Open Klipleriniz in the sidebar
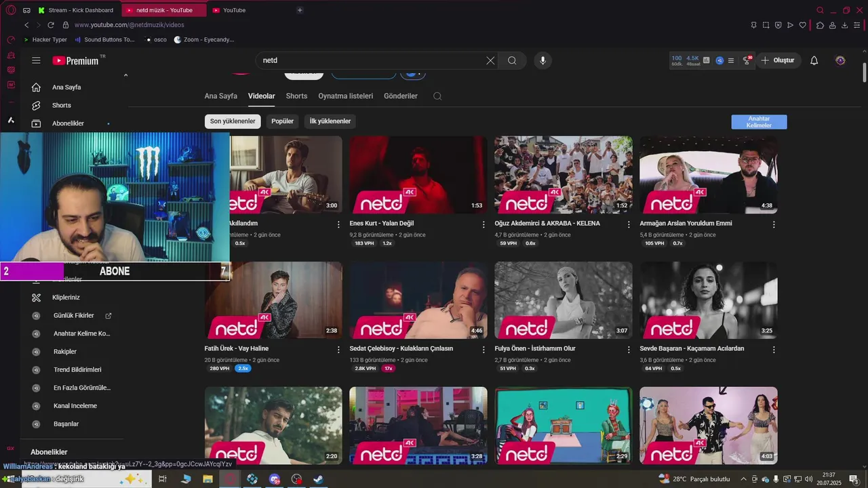This screenshot has height=488, width=868. click(x=66, y=298)
